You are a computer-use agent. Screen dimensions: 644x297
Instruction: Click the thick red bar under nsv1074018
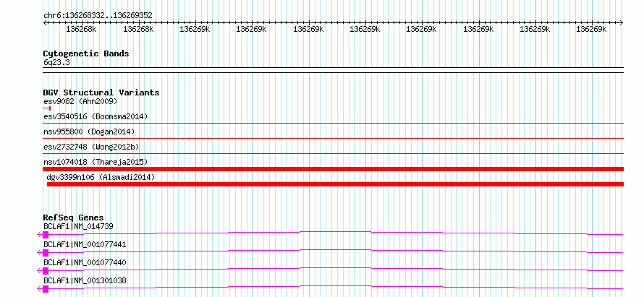333,169
